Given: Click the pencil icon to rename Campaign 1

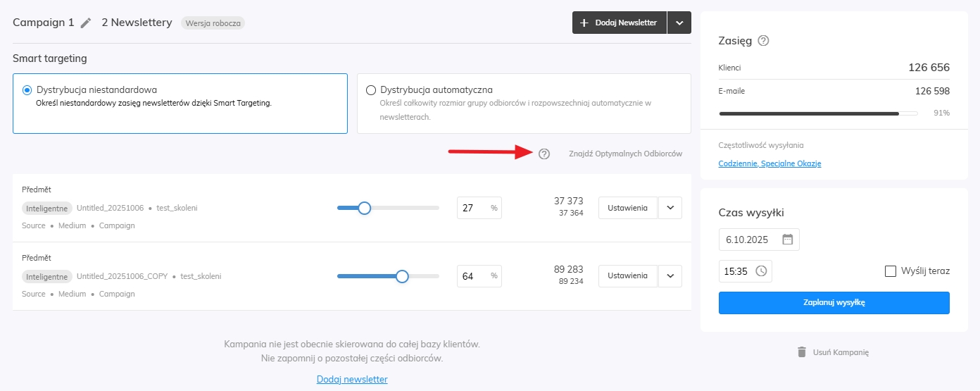Looking at the screenshot, I should [86, 23].
